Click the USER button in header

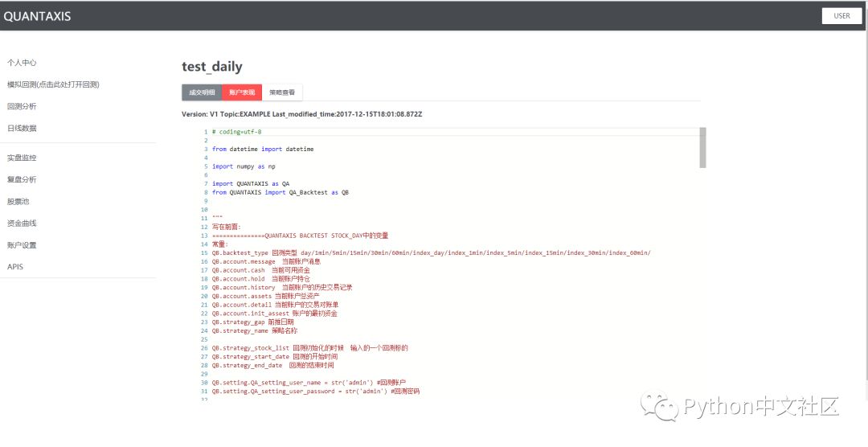click(841, 16)
